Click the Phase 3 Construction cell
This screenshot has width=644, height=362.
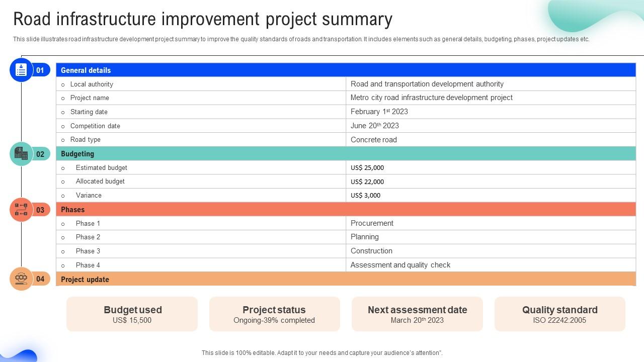click(x=371, y=251)
